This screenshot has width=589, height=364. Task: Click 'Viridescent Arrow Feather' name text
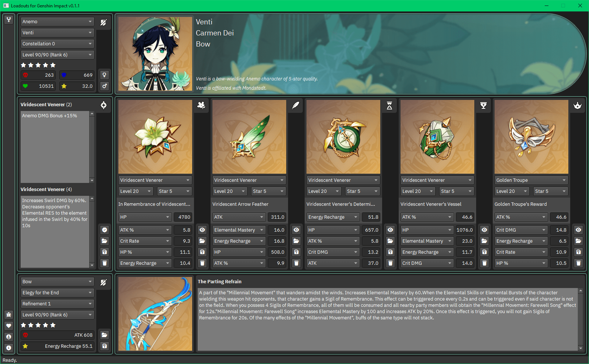(240, 204)
